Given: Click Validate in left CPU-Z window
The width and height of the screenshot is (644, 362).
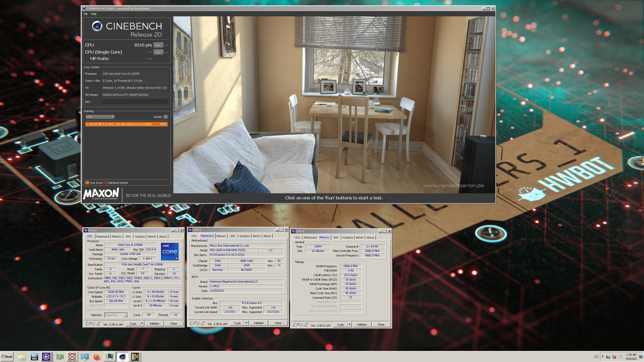Looking at the screenshot, I should point(154,324).
